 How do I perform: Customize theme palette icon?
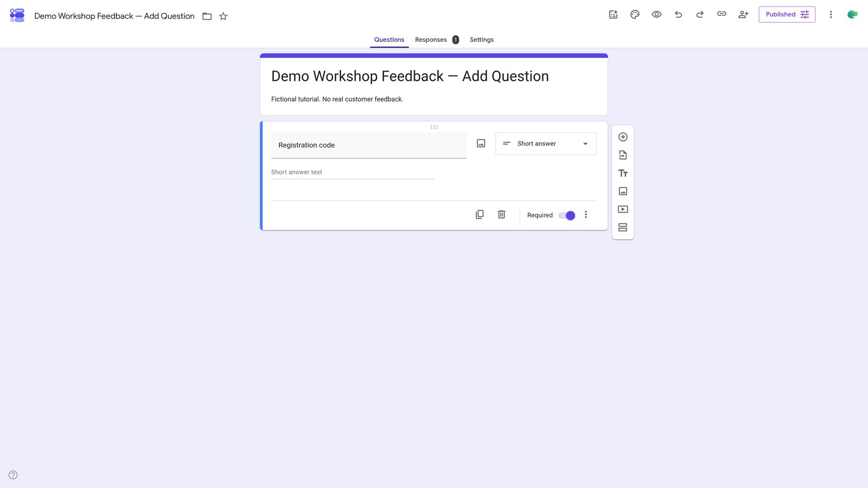[635, 15]
